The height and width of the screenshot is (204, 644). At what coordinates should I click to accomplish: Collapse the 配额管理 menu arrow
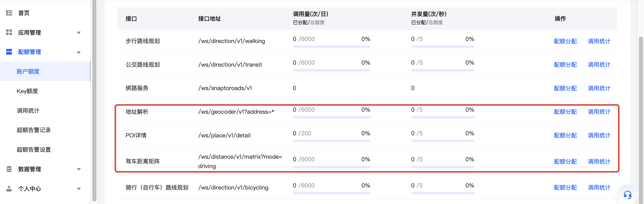coord(79,52)
